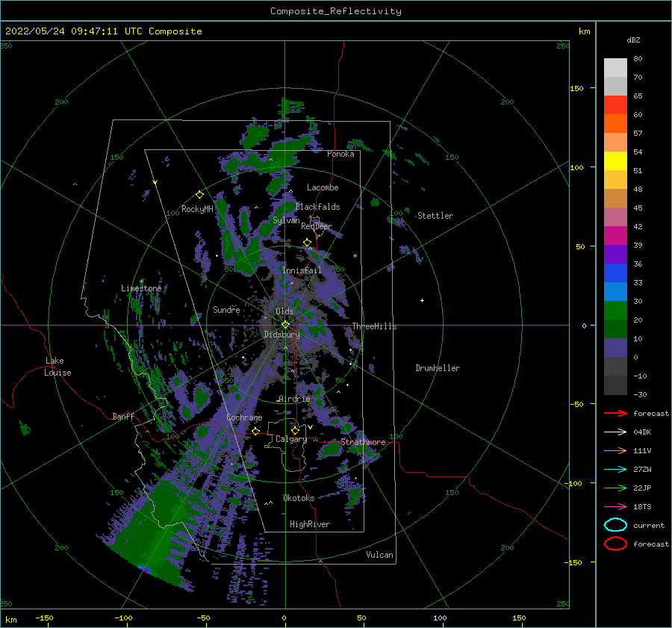672x628 pixels.
Task: Select the magenta 42 dBZ color swatch
Action: click(615, 235)
